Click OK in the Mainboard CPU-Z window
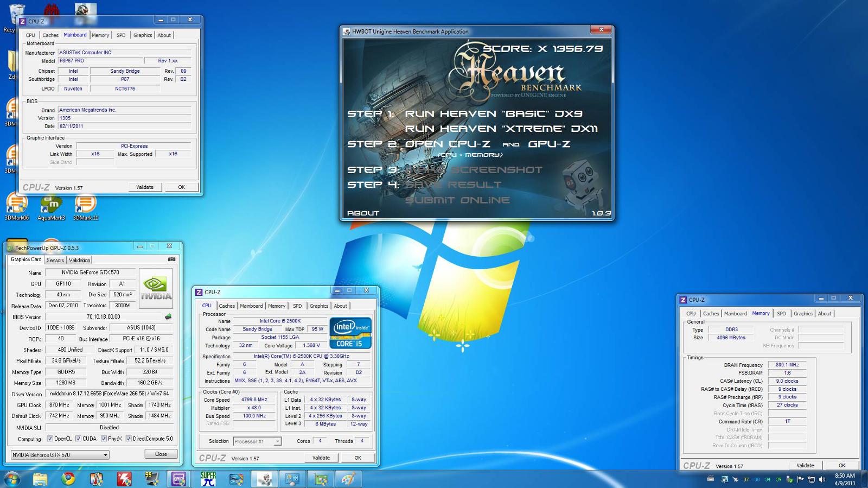 click(181, 187)
